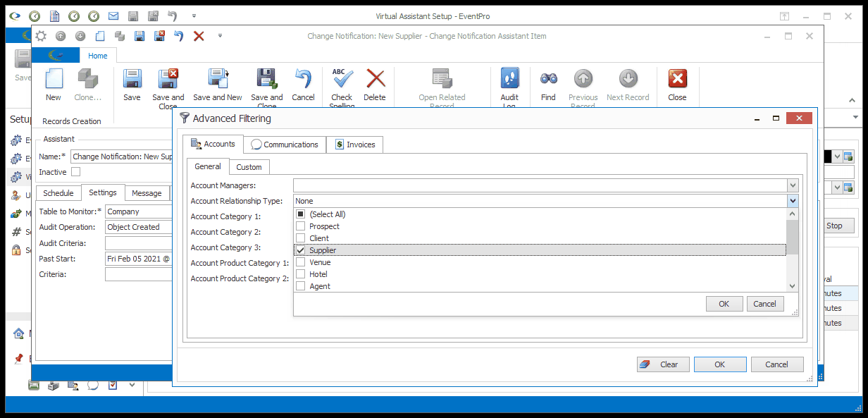Click the speech bubble icon in bottom navigation bar

[x=92, y=385]
